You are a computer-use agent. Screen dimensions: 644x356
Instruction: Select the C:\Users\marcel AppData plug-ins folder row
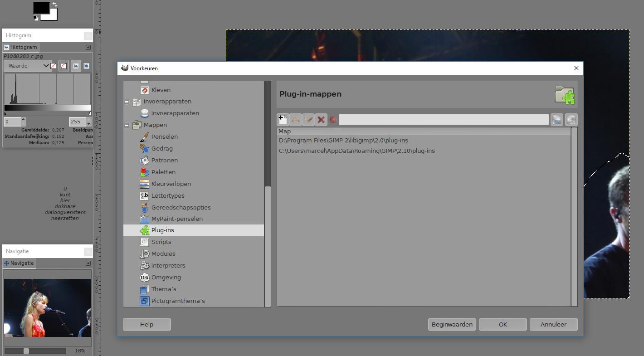click(424, 151)
